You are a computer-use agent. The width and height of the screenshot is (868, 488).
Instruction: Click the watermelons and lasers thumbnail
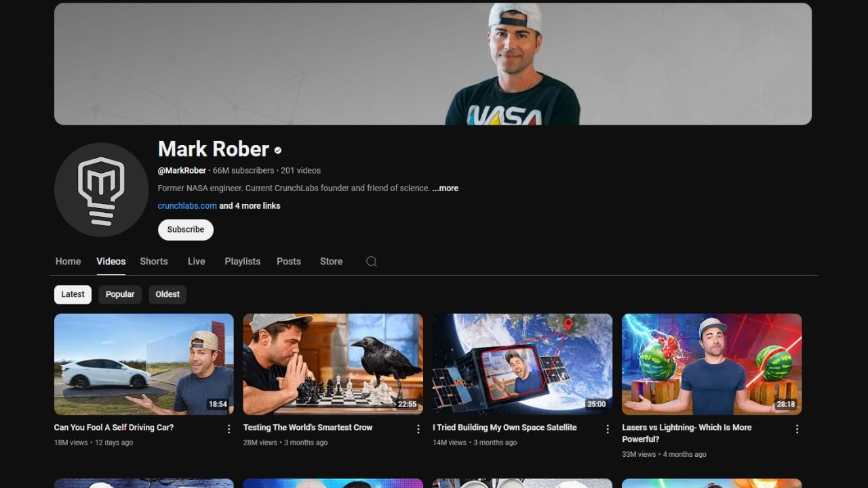712,364
